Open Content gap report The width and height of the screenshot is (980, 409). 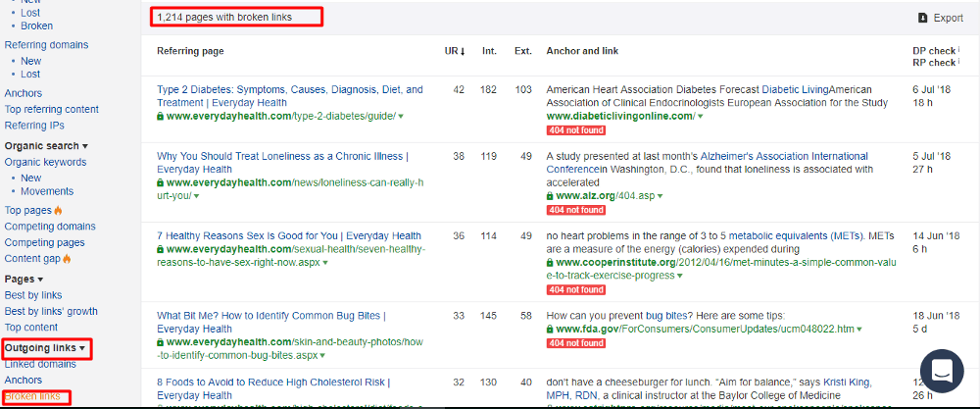pos(32,258)
